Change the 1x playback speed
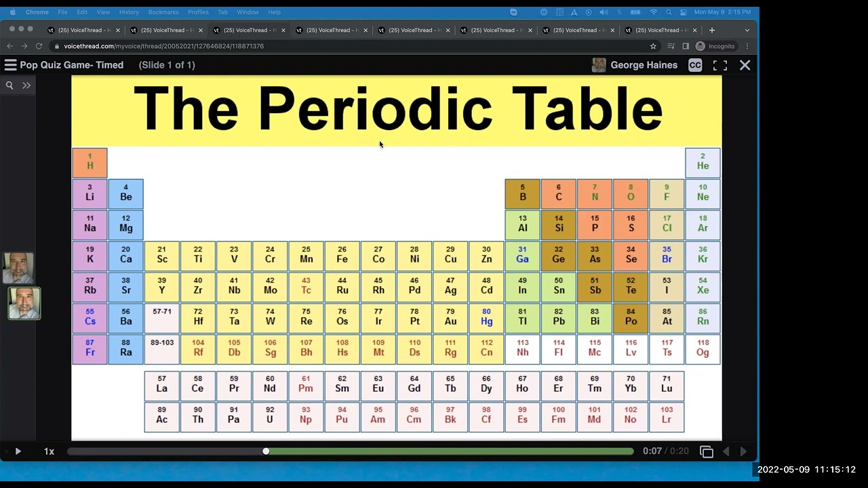The height and width of the screenshot is (488, 868). coord(49,451)
